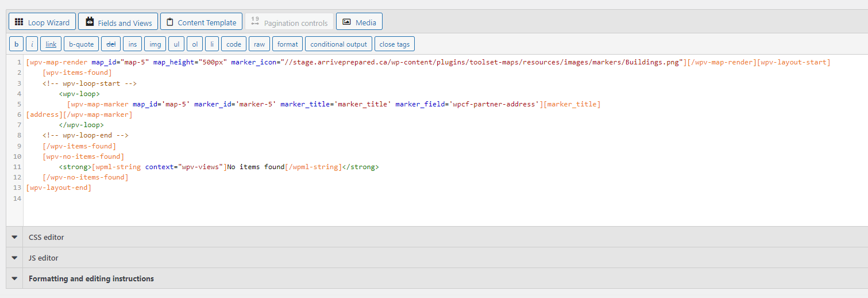The width and height of the screenshot is (868, 298).
Task: Click the [address] shortcode on line 6
Action: coord(44,114)
